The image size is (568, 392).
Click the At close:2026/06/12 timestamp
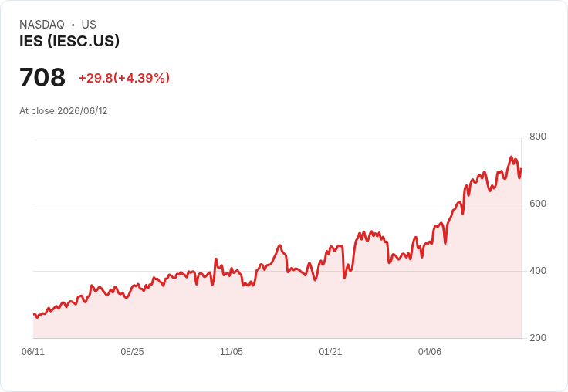(63, 111)
